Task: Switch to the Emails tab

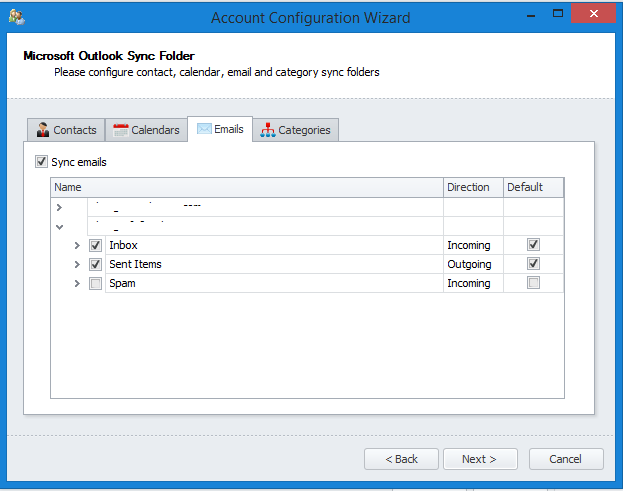Action: [220, 129]
